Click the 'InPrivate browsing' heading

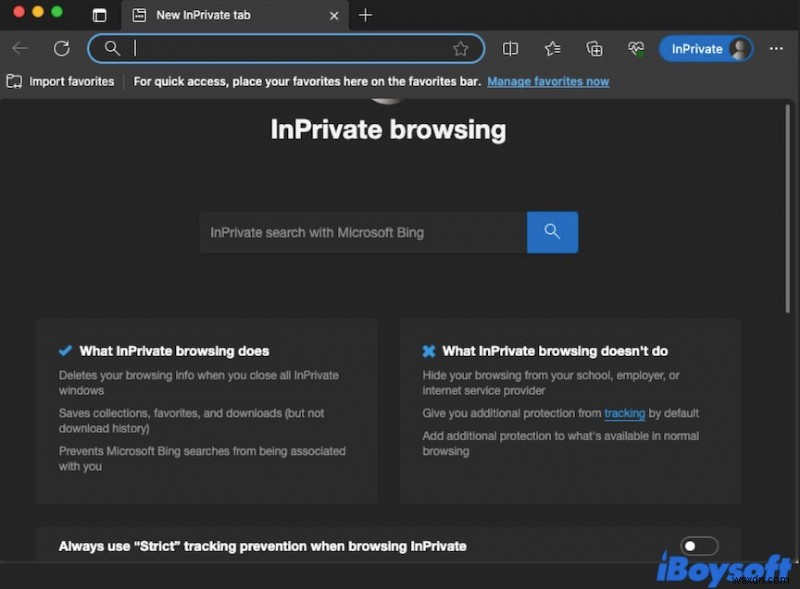(388, 130)
